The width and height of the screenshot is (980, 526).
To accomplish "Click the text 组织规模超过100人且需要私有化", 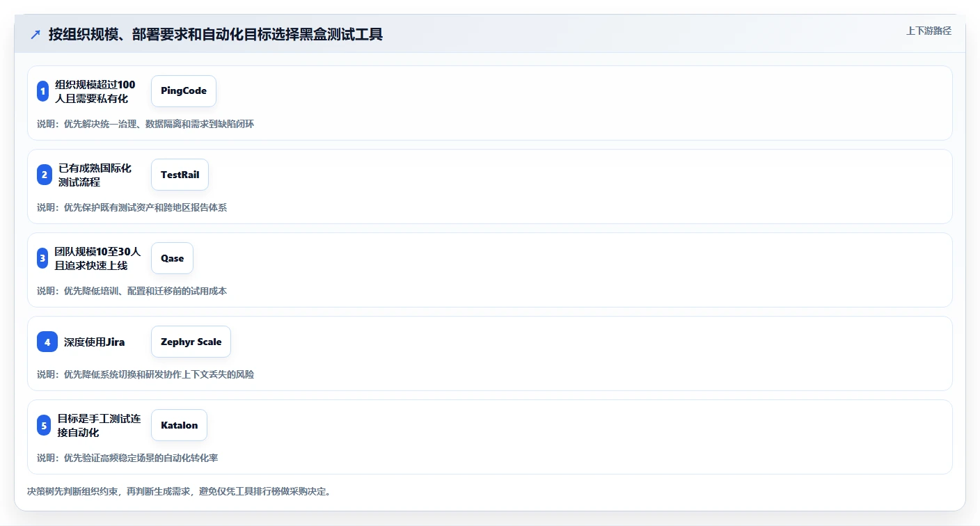I will [x=95, y=91].
